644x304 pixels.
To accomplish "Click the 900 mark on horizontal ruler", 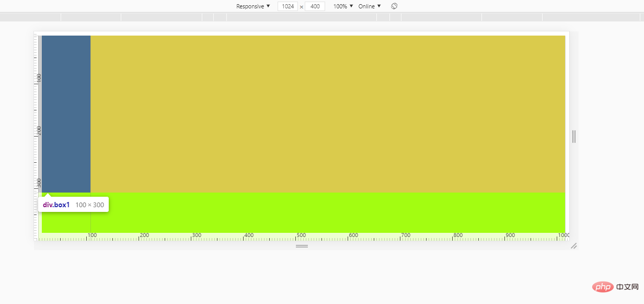I will tap(510, 235).
